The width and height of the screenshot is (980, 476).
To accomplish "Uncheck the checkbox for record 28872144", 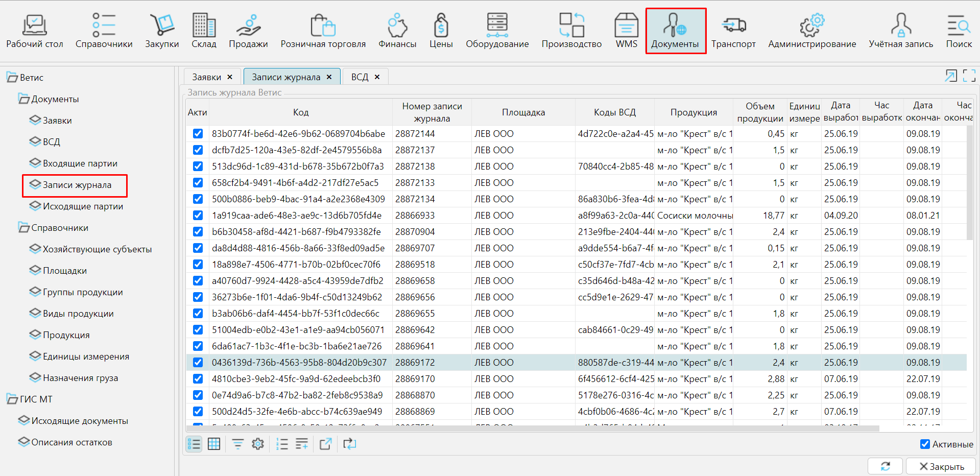I will (198, 134).
